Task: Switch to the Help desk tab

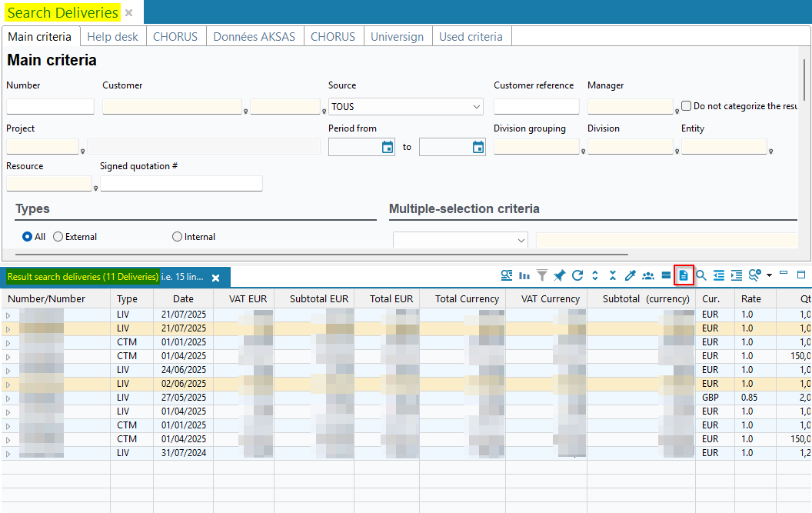Action: (112, 37)
